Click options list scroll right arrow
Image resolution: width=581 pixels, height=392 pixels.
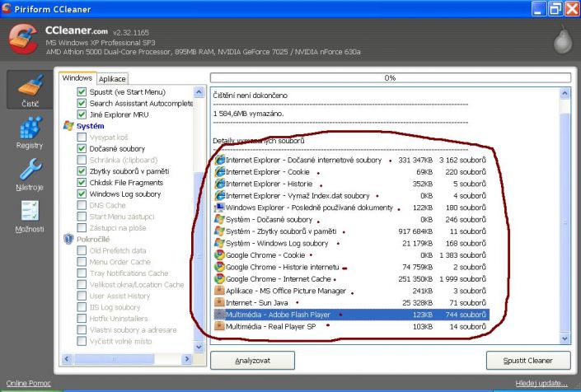[187, 359]
